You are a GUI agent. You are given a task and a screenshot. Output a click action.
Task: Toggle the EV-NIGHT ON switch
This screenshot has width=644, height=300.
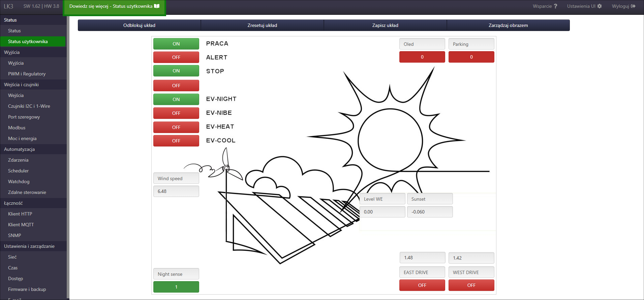176,99
